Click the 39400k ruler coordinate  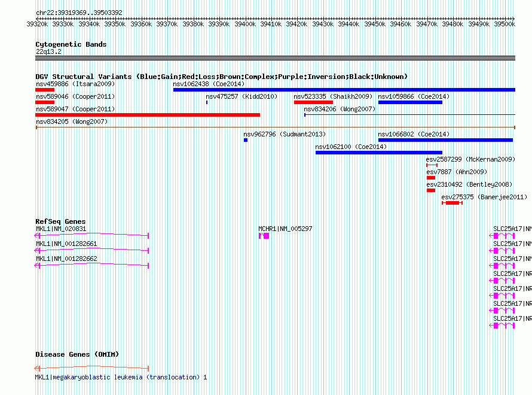[x=245, y=24]
